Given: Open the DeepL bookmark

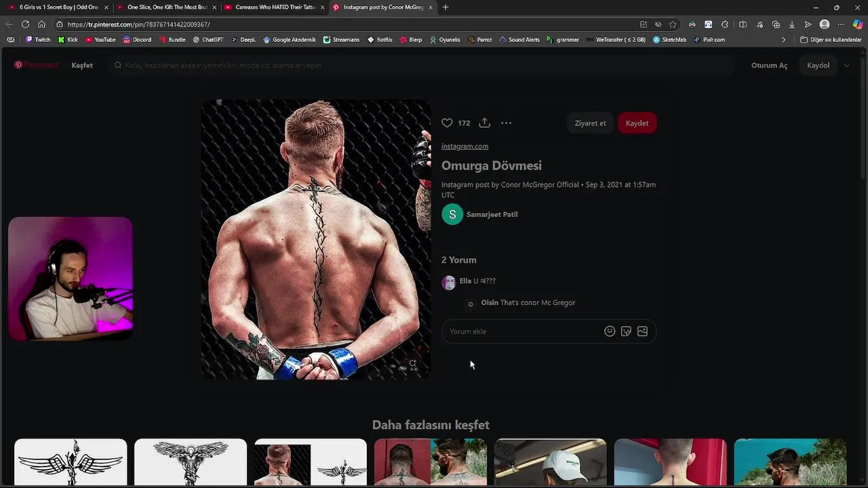Looking at the screenshot, I should coord(243,40).
